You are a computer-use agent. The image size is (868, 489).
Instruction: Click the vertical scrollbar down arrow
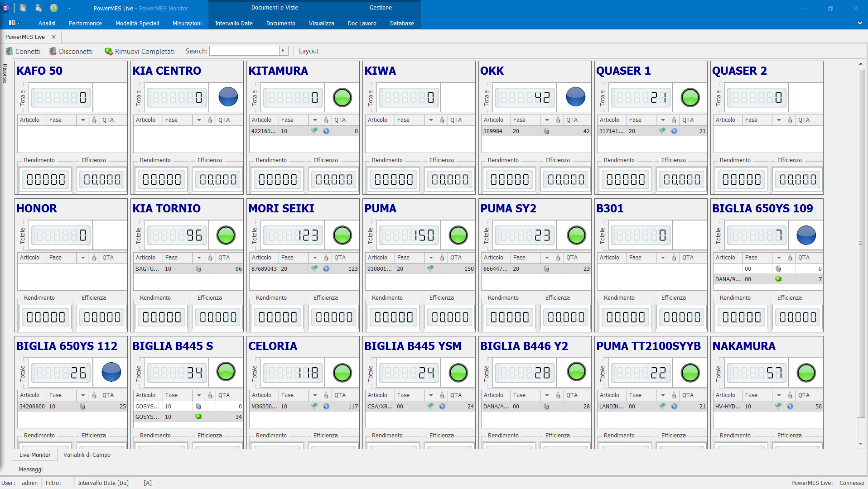861,444
